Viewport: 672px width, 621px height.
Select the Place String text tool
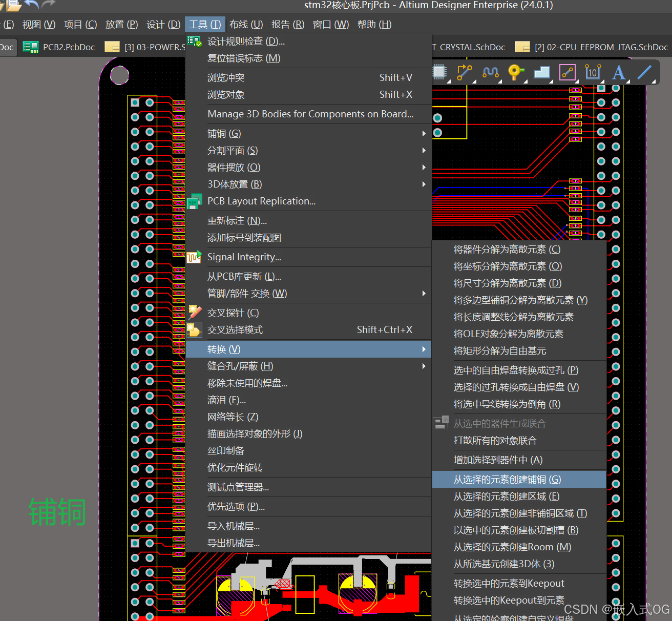coord(618,73)
